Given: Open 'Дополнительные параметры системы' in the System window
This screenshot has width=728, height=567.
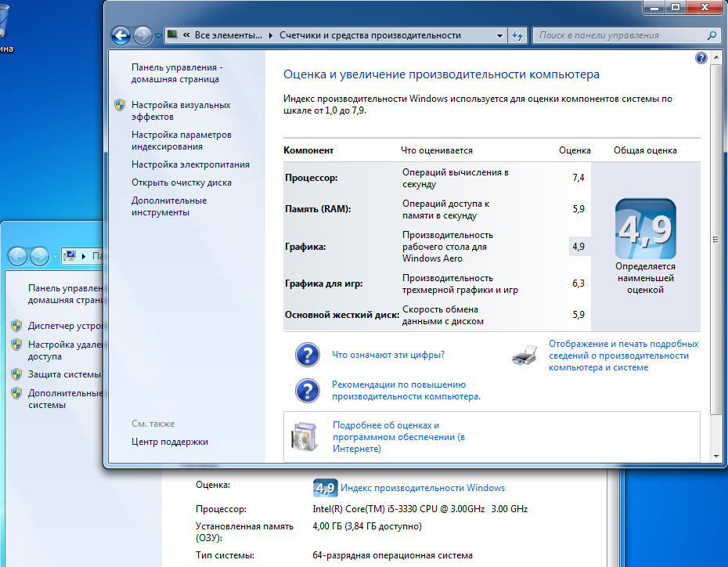Looking at the screenshot, I should point(65,399).
